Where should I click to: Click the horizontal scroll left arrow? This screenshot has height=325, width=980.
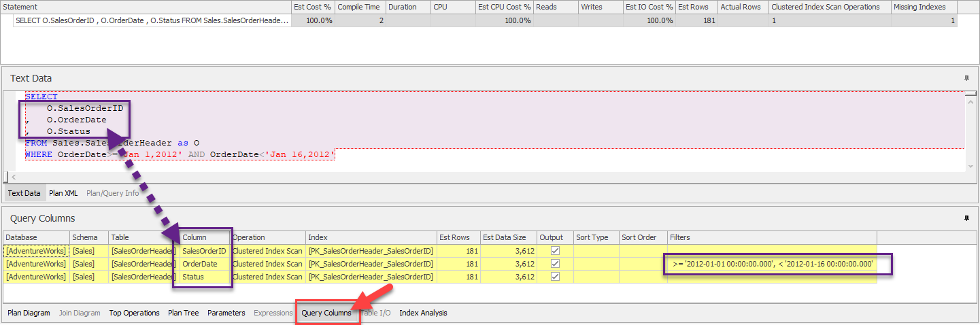pos(12,177)
